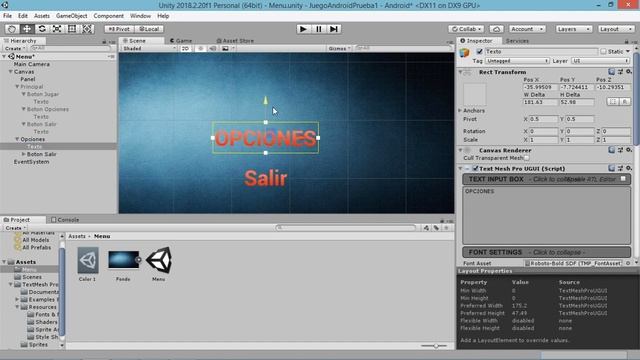Open the Layer dropdown
Image resolution: width=640 pixels, height=360 pixels.
pos(600,61)
